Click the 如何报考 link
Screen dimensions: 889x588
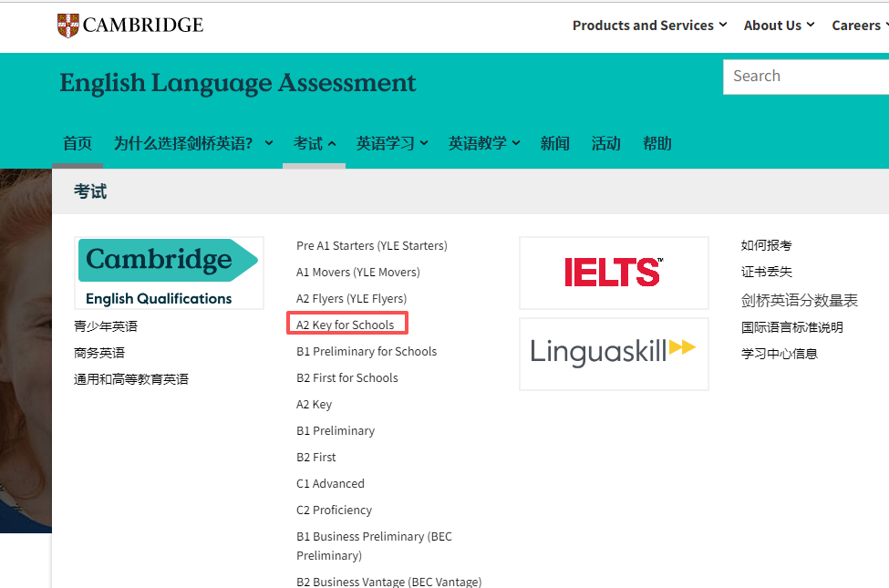click(x=766, y=245)
